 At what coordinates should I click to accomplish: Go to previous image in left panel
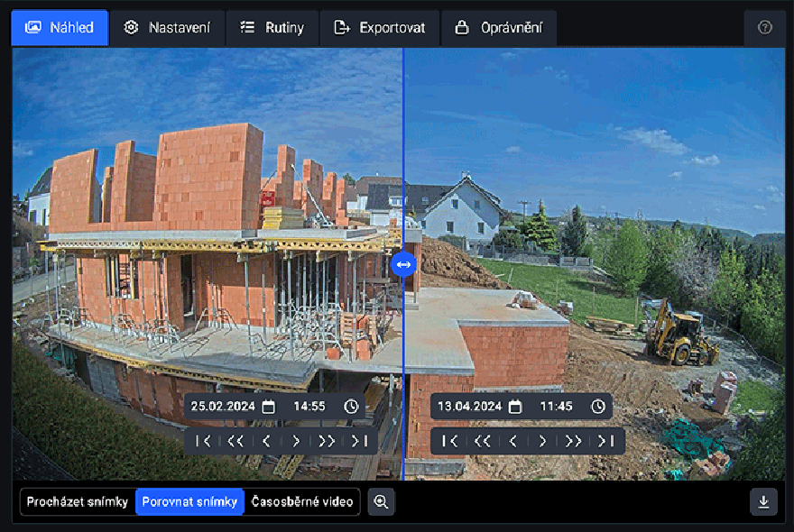pos(266,442)
